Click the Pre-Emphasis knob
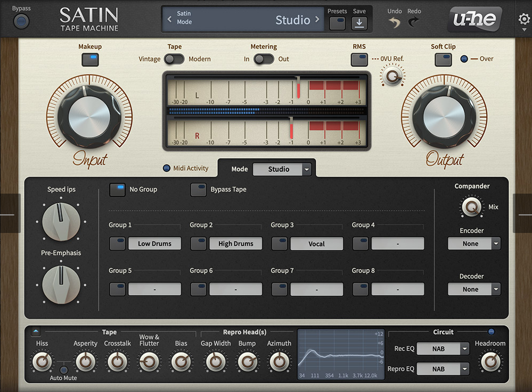 coord(61,285)
